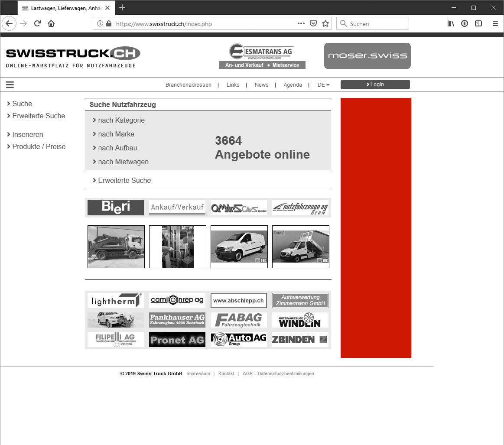
Task: Click the nutzfahrzeuge ag Bern logo
Action: coord(300,208)
